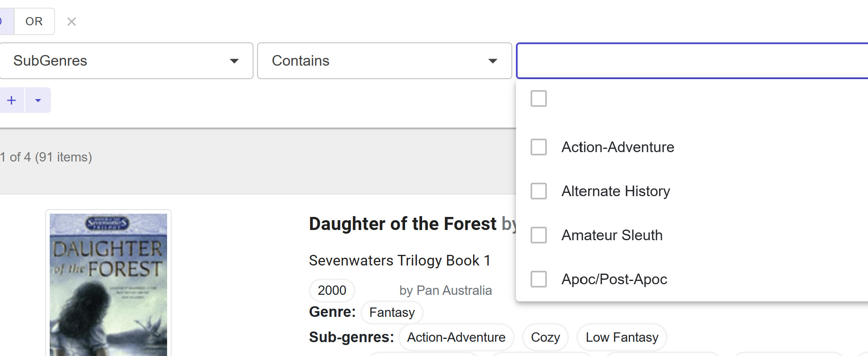Select the Action-Adventure sub-genre chip on the book

(x=456, y=337)
